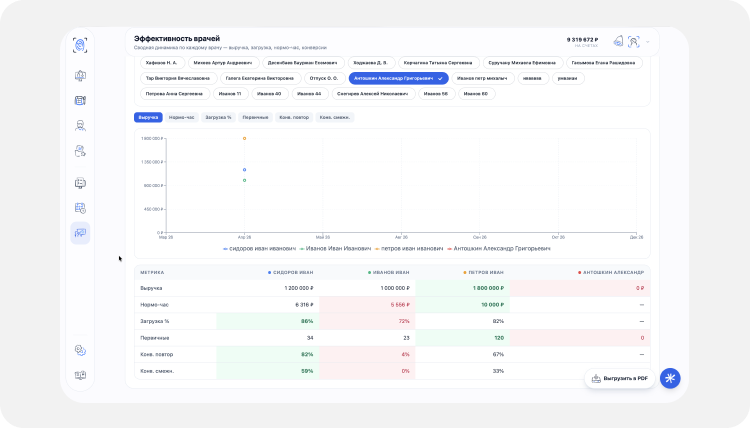This screenshot has height=428, width=750.
Task: Click the green data point on the chart
Action: coord(244,180)
